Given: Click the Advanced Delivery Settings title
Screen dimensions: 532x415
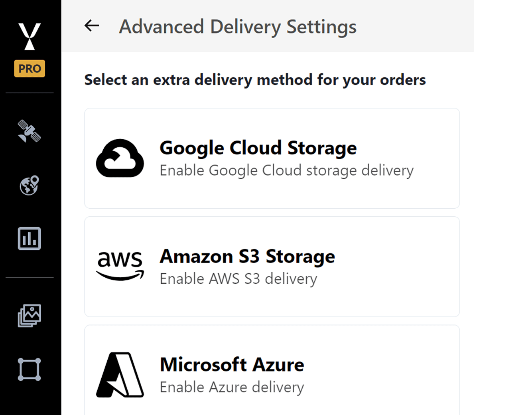Looking at the screenshot, I should [x=238, y=26].
